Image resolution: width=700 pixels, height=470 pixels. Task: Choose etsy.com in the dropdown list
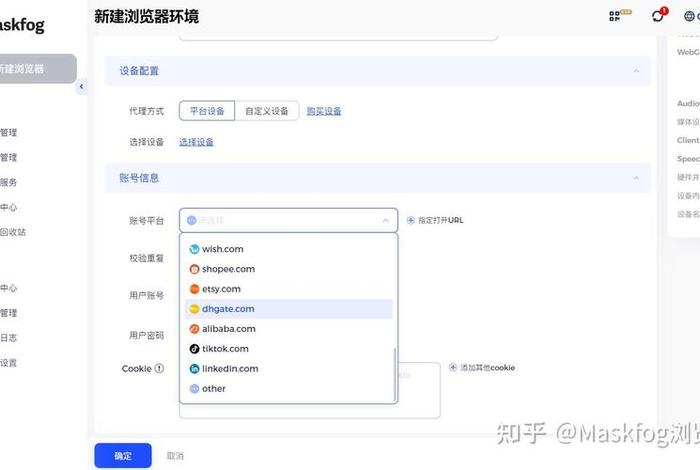click(288, 289)
